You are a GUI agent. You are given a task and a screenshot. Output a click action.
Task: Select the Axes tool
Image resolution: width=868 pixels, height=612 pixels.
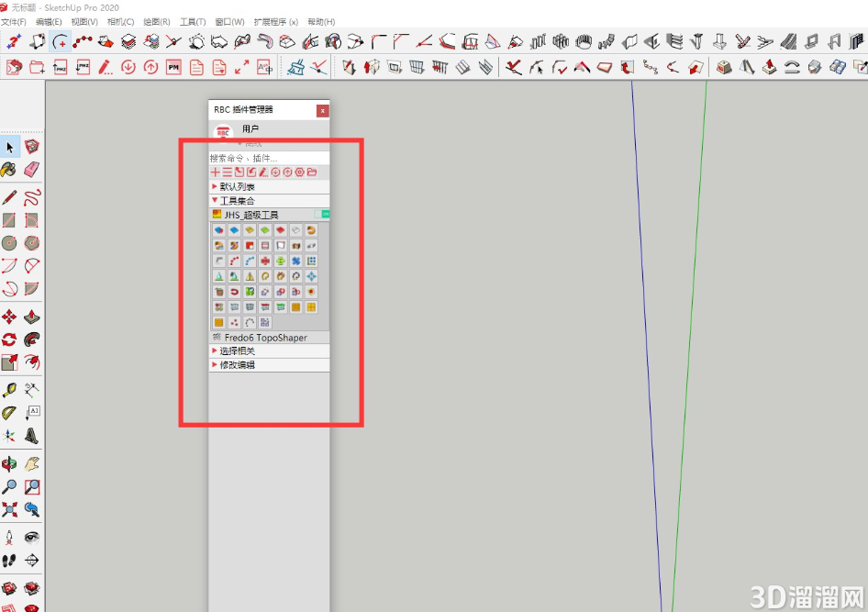click(x=9, y=436)
